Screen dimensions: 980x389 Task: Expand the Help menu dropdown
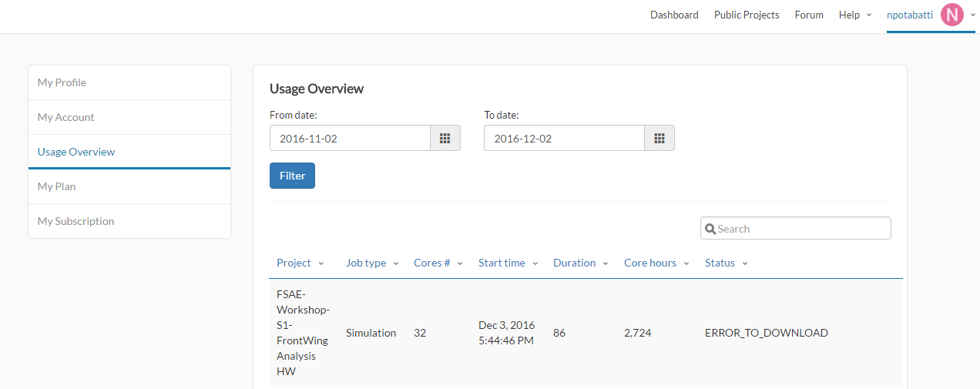(x=854, y=15)
